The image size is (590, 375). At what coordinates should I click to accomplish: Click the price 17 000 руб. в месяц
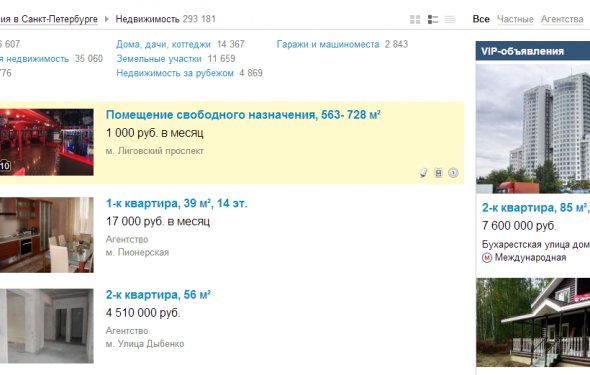pyautogui.click(x=158, y=221)
